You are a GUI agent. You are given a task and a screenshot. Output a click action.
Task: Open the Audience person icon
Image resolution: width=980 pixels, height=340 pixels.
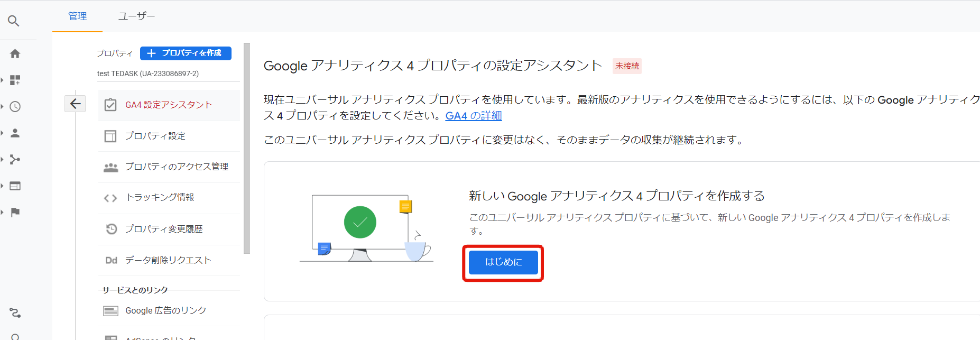[x=15, y=133]
